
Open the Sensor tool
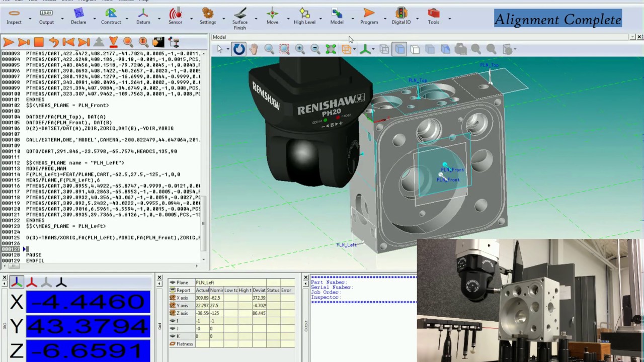(175, 16)
